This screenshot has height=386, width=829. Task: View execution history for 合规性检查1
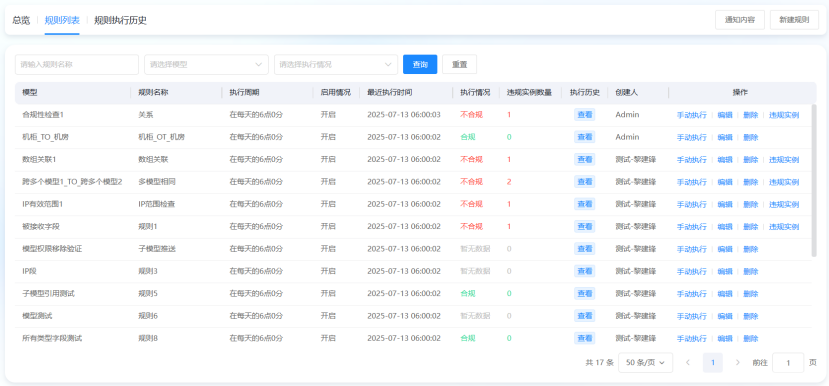(x=584, y=115)
